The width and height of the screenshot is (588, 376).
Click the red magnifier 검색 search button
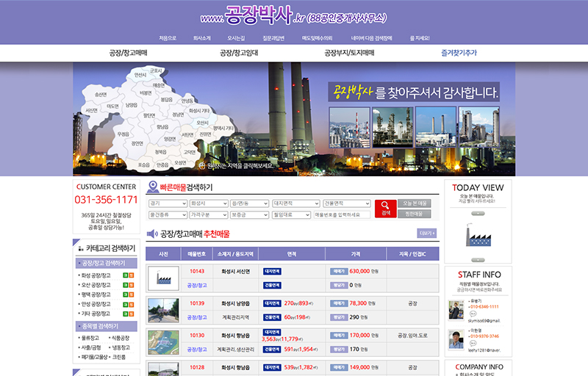pyautogui.click(x=385, y=209)
